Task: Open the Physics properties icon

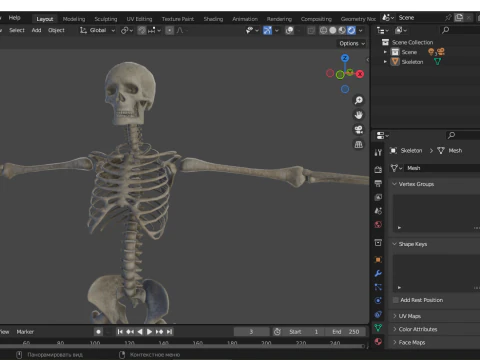Action: (378, 301)
